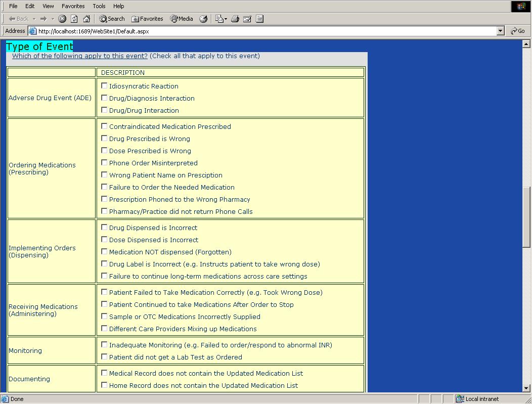Tick Contraindicated Medication Prescribed
This screenshot has width=532, height=404.
[104, 126]
